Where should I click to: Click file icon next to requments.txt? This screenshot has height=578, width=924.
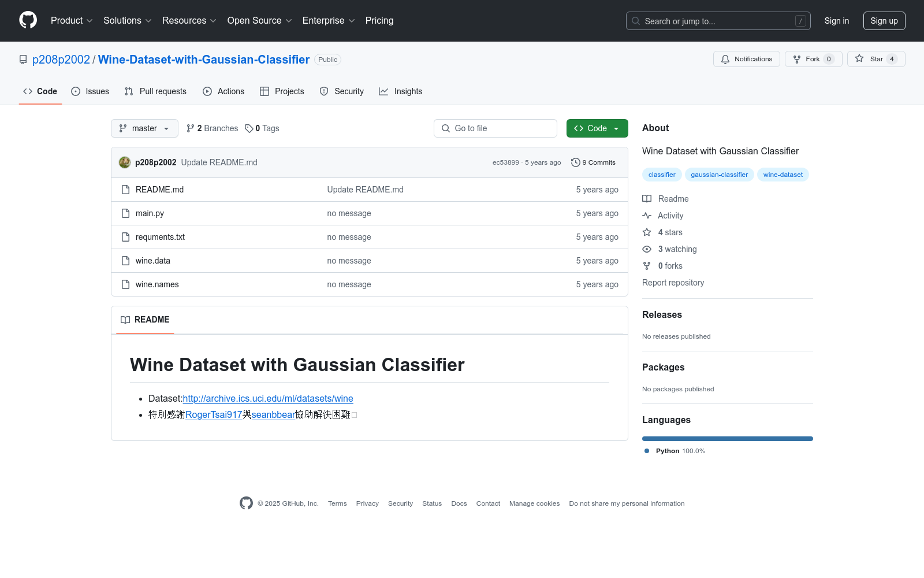tap(125, 237)
